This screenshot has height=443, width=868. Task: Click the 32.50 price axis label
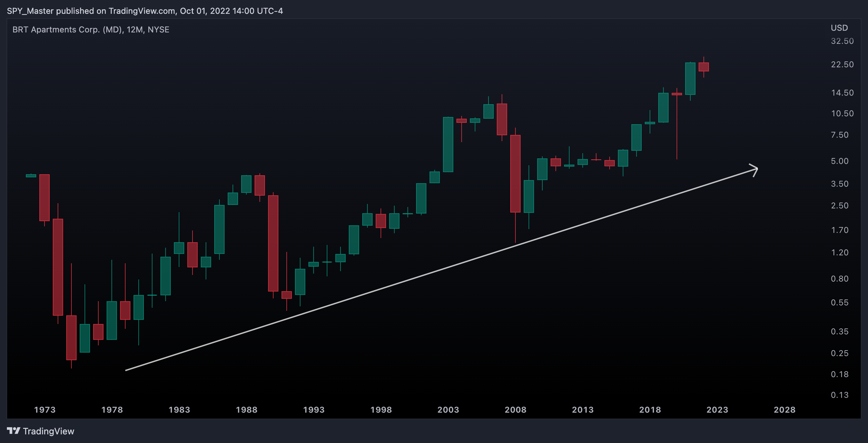tap(842, 41)
